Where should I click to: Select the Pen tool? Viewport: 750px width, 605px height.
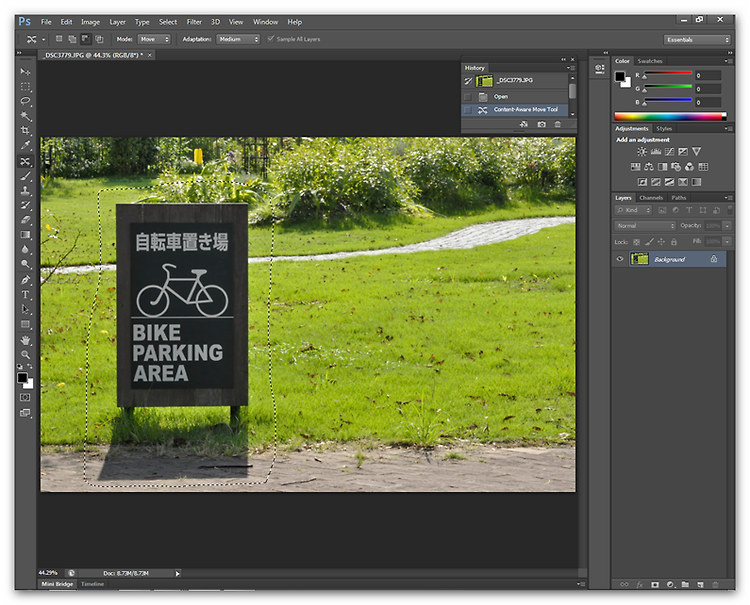(x=25, y=280)
